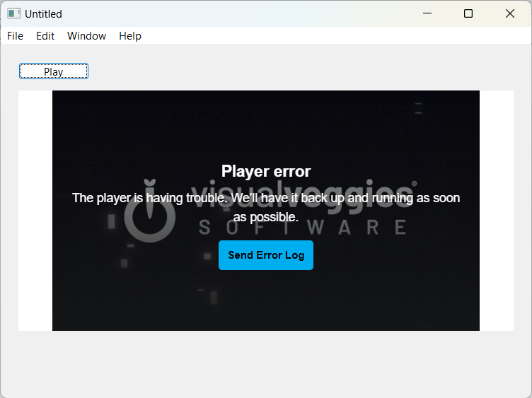Viewport: 532px width, 398px height.
Task: Open the Edit menu
Action: 45,36
